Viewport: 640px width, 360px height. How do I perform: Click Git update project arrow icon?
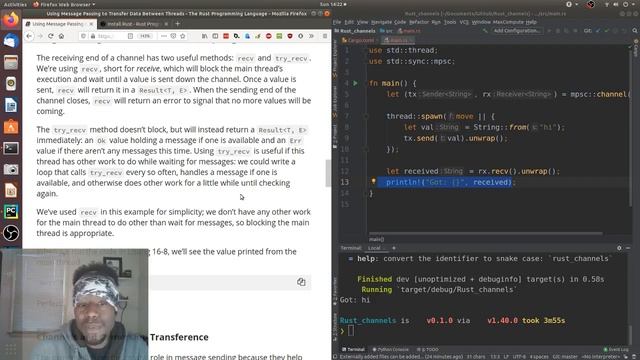pos(598,31)
